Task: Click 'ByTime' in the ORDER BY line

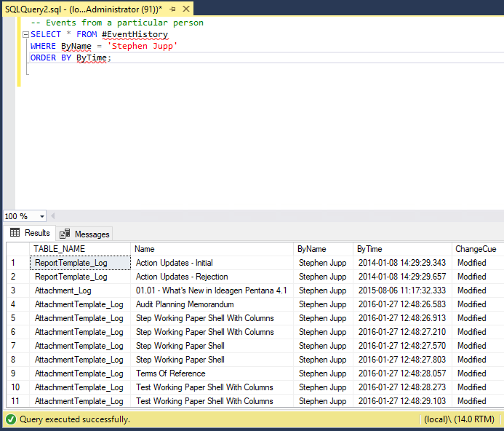Action: (x=92, y=58)
